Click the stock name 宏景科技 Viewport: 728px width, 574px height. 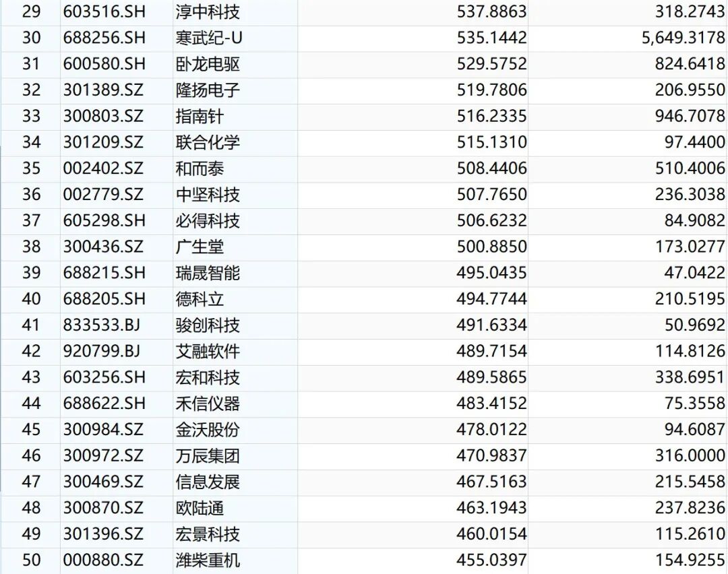click(208, 534)
